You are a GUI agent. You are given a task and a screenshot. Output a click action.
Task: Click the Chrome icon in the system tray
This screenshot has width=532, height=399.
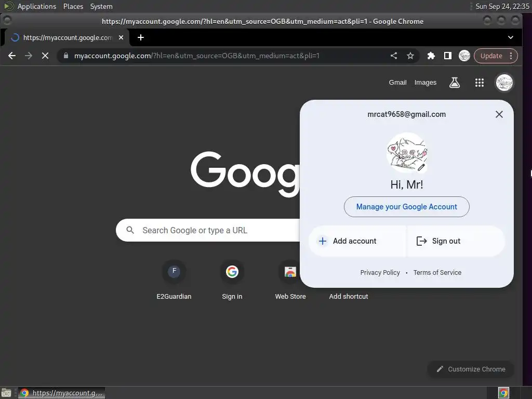(x=503, y=393)
